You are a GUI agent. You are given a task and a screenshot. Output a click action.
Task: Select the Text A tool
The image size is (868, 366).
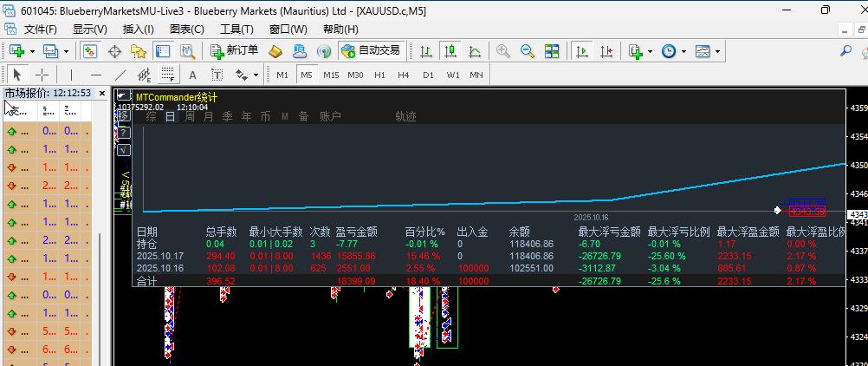192,75
